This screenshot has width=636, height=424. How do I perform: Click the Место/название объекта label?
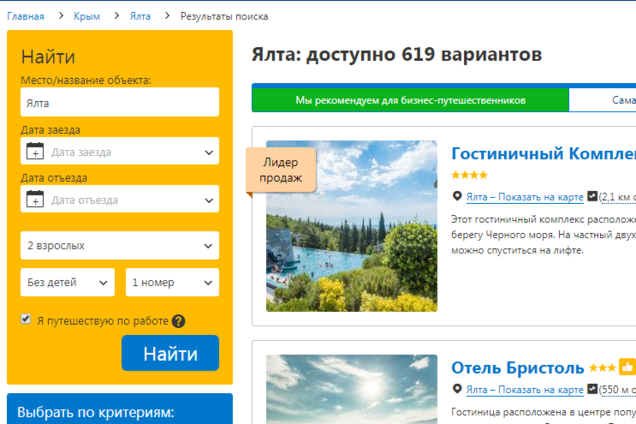pyautogui.click(x=86, y=80)
